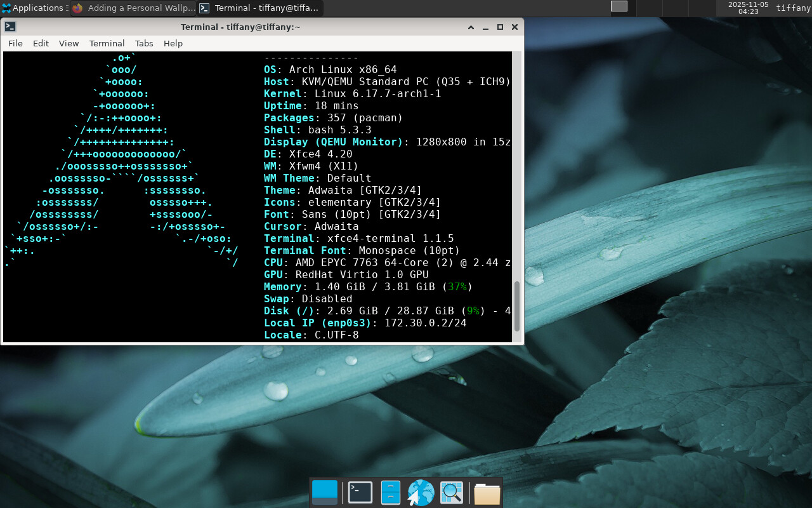This screenshot has height=508, width=812.
Task: Select the workspace switcher in the top panel
Action: point(619,6)
